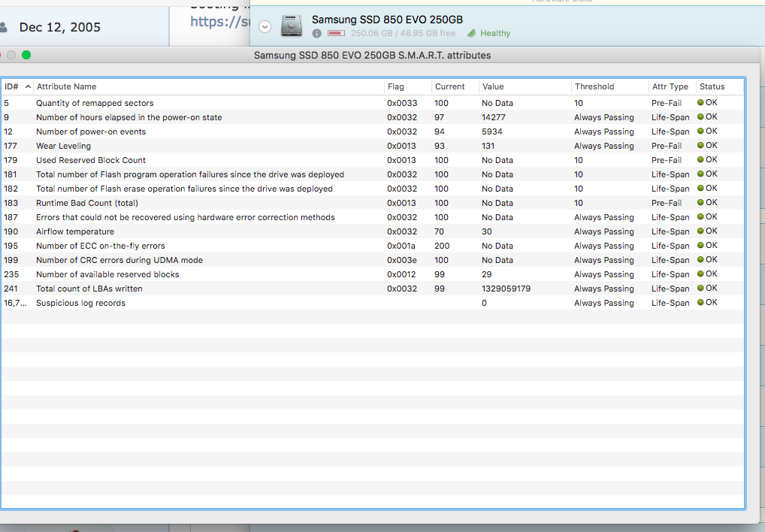Click the flag 0x003e cell
Viewport: 765px width, 532px height.
pos(402,260)
